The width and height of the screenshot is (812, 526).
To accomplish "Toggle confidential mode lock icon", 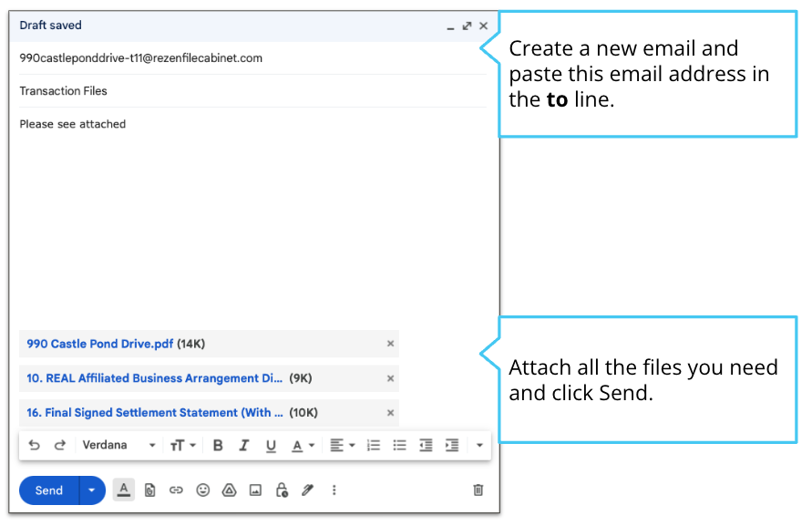I will [282, 490].
